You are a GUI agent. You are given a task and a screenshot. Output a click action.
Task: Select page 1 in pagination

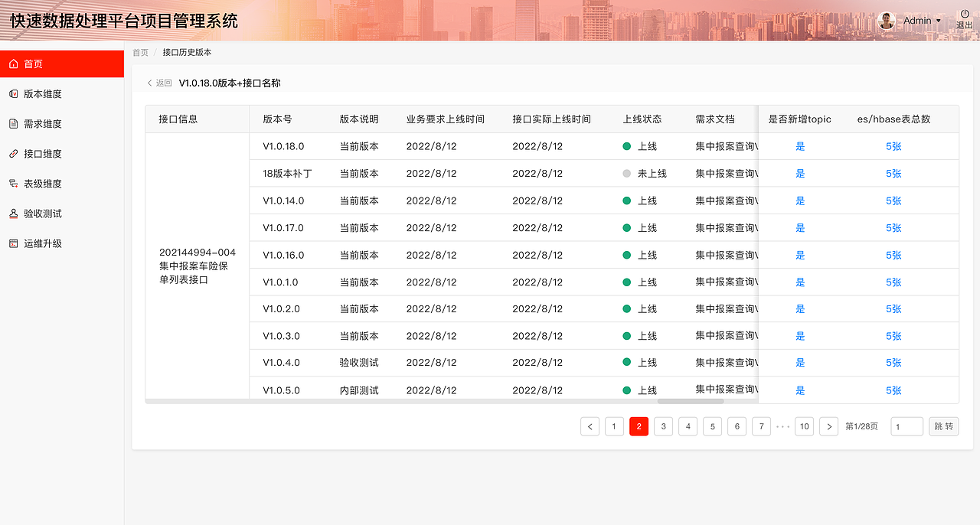614,426
